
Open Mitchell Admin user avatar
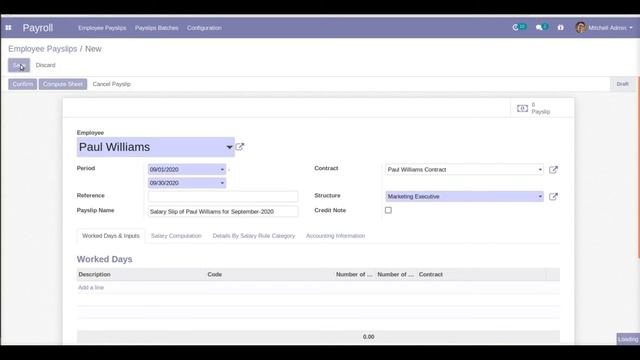pyautogui.click(x=580, y=27)
